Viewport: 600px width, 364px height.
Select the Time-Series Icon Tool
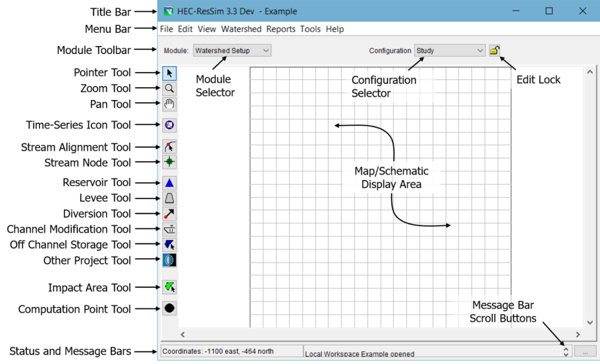tap(169, 125)
